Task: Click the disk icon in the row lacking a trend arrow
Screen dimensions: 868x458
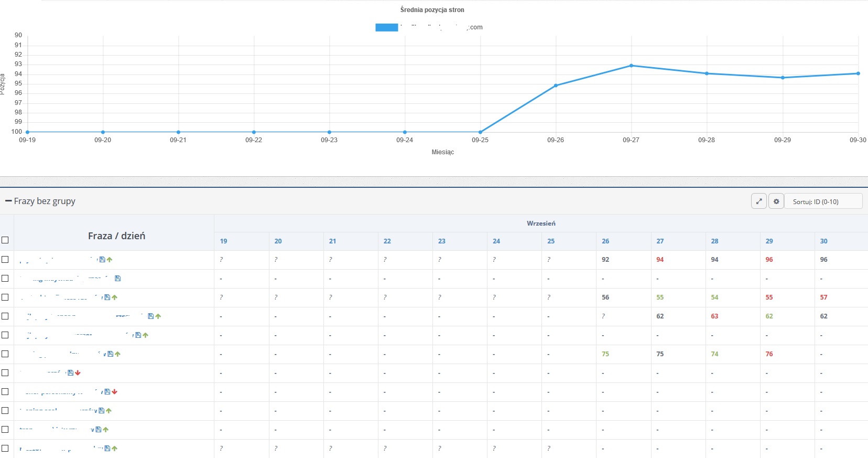Action: (118, 278)
